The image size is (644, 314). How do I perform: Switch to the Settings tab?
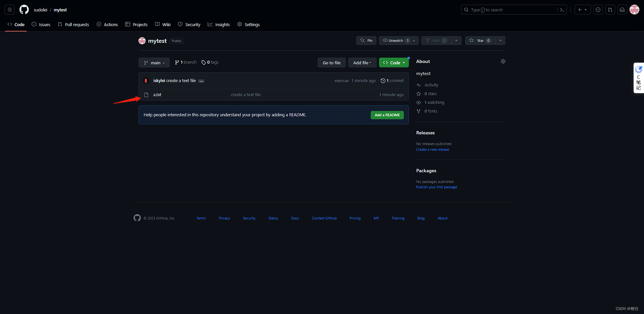pyautogui.click(x=249, y=24)
